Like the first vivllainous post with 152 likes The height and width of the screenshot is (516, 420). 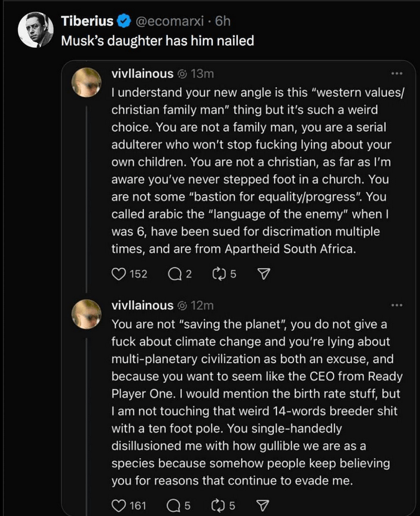pyautogui.click(x=118, y=274)
